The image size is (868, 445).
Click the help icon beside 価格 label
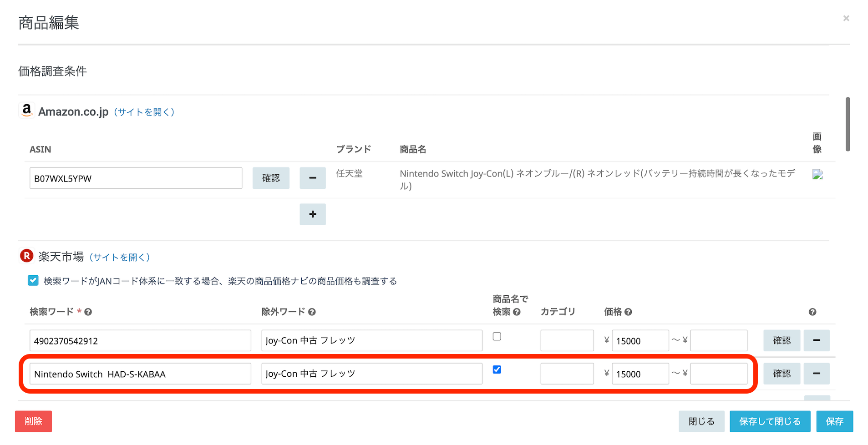(x=628, y=312)
